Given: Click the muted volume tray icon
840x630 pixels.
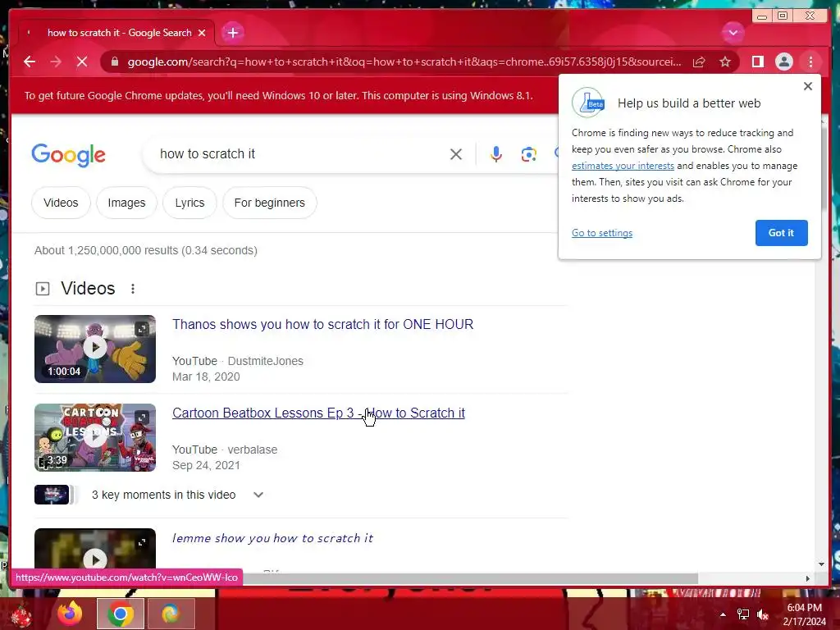Looking at the screenshot, I should coord(763,614).
